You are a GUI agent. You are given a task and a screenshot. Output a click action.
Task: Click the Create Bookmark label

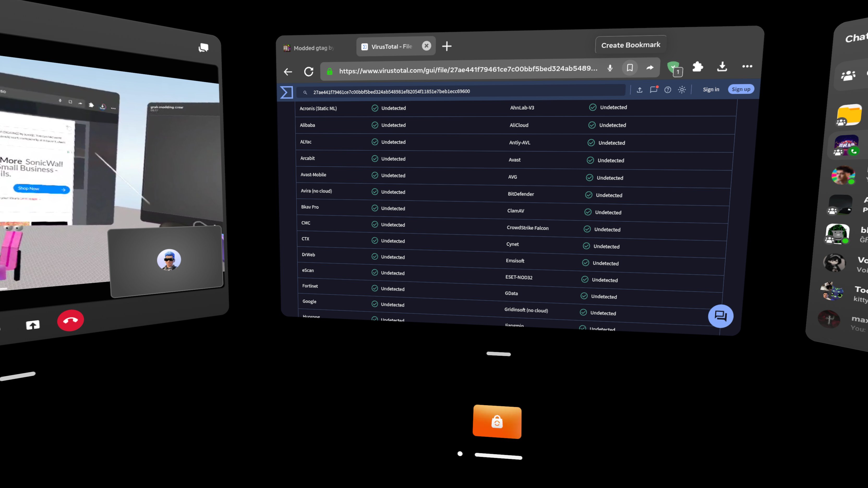point(631,45)
